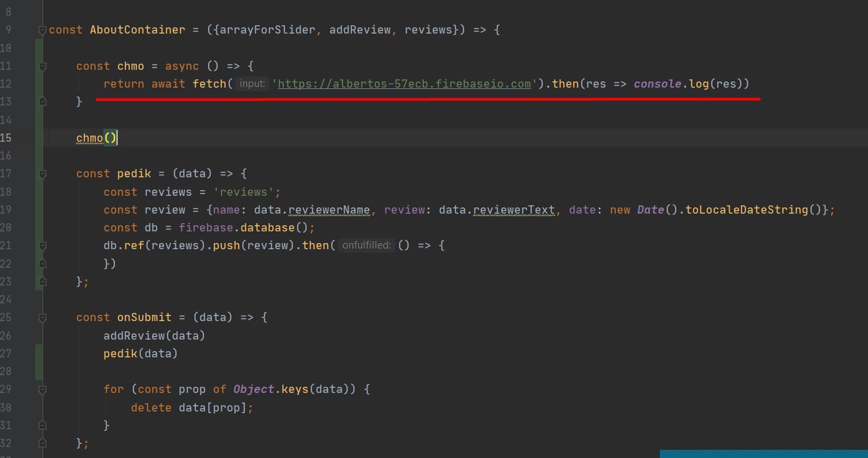Click the log(res) method call

[x=716, y=84]
